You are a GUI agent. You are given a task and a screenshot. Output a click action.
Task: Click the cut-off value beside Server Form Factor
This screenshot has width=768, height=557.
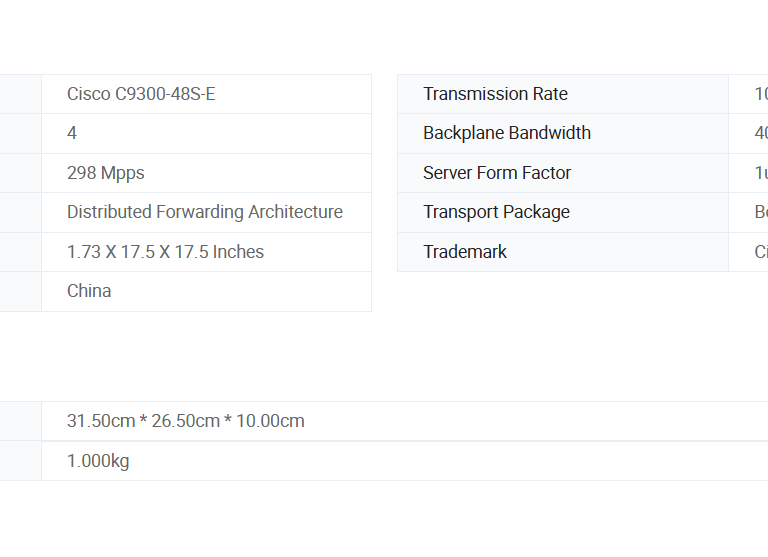(x=760, y=173)
